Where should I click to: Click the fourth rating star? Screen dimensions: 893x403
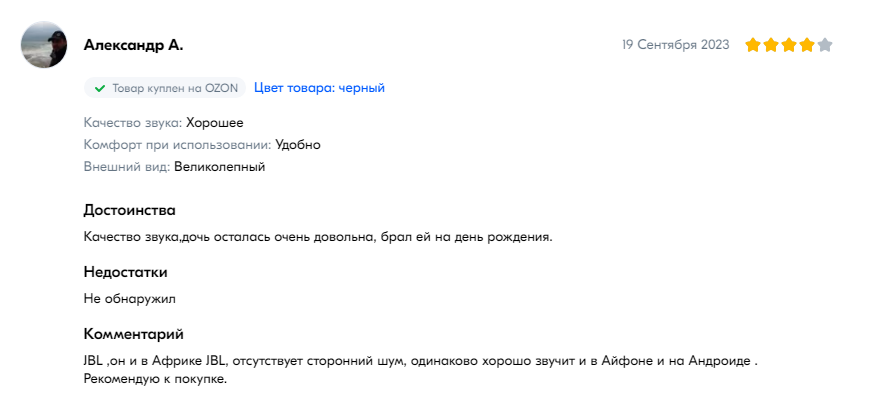click(807, 45)
